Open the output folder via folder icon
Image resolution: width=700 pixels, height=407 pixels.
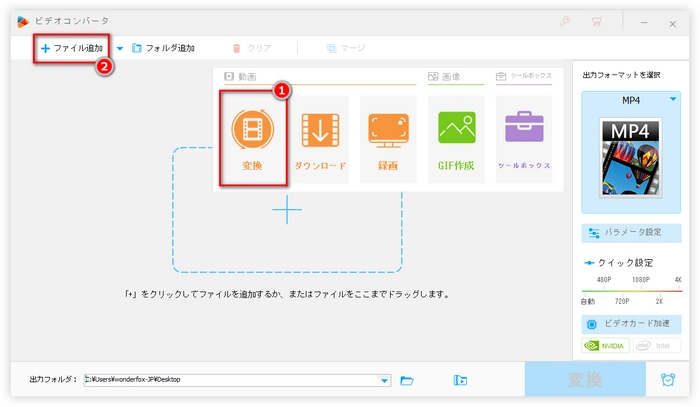tap(407, 380)
